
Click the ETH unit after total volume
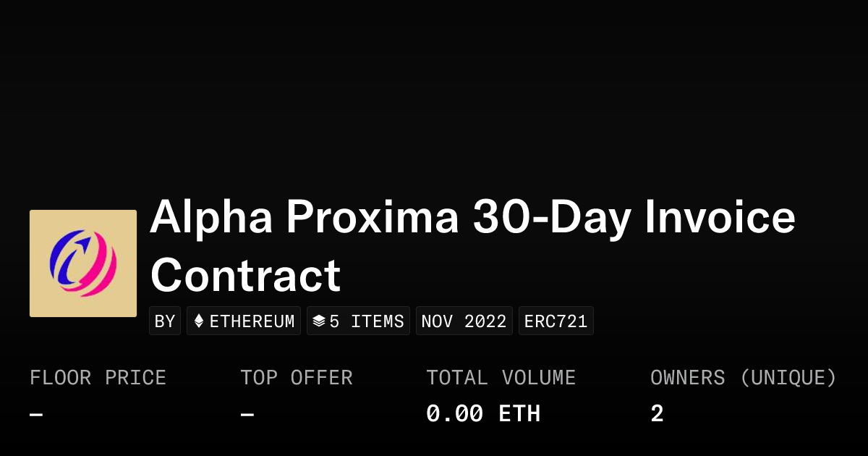coord(519,414)
